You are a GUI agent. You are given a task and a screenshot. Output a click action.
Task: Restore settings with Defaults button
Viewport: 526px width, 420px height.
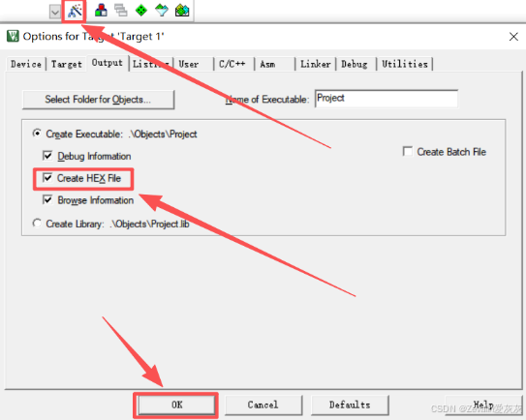pyautogui.click(x=350, y=405)
